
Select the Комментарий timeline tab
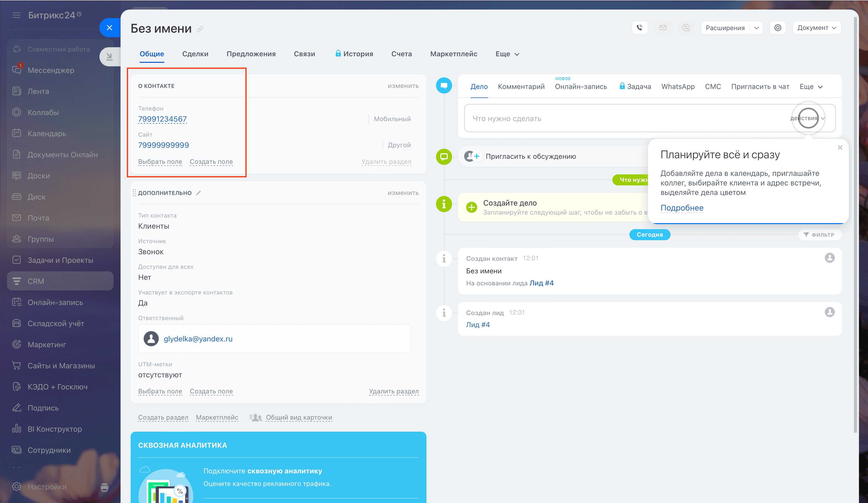coord(521,86)
